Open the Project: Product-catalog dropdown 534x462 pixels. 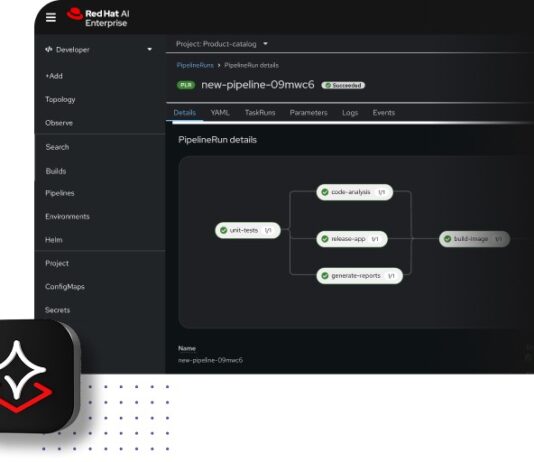coord(222,44)
